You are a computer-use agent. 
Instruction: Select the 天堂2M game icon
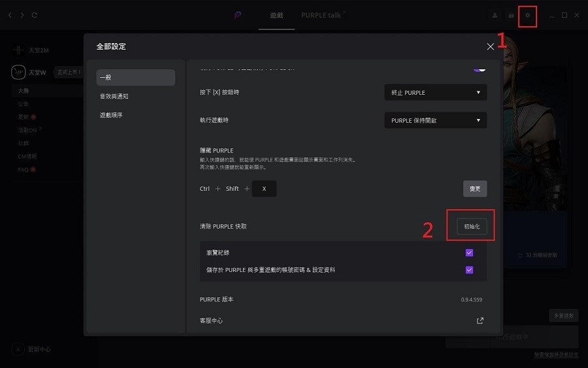tap(18, 50)
